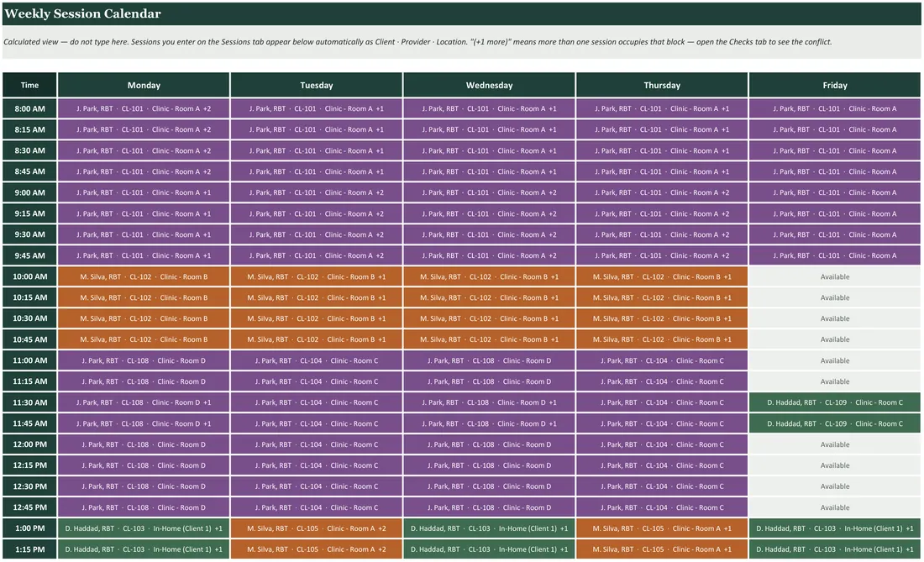Select Monday 1:00 PM D. Haddad In-Home session
Viewport: 924px width, 562px height.
pyautogui.click(x=144, y=528)
